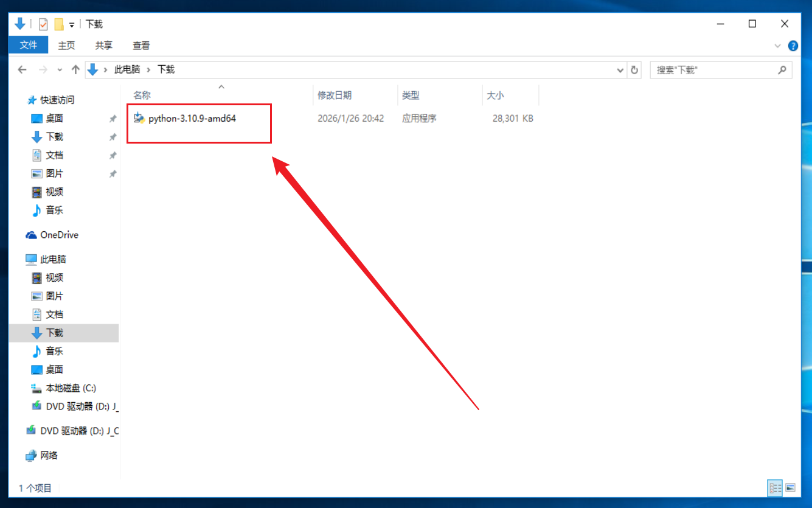
Task: Open 视频 under 快速访问
Action: 55,192
